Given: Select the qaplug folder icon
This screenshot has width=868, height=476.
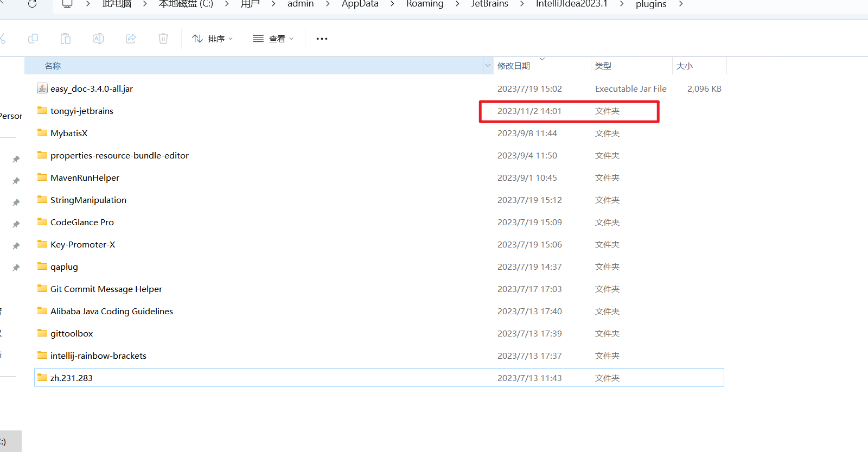Looking at the screenshot, I should pyautogui.click(x=42, y=266).
